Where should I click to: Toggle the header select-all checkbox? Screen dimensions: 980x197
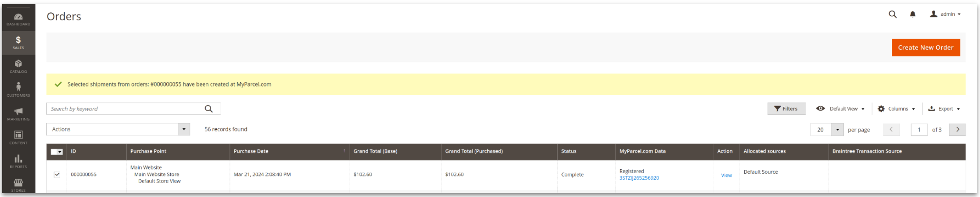(54, 152)
